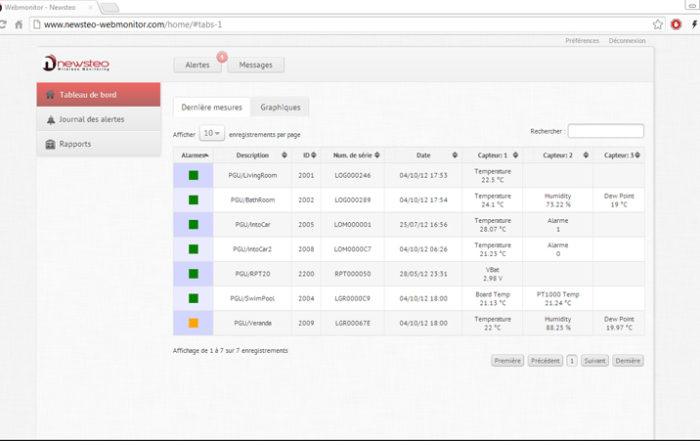Switch to the Graphiques tab

[280, 108]
